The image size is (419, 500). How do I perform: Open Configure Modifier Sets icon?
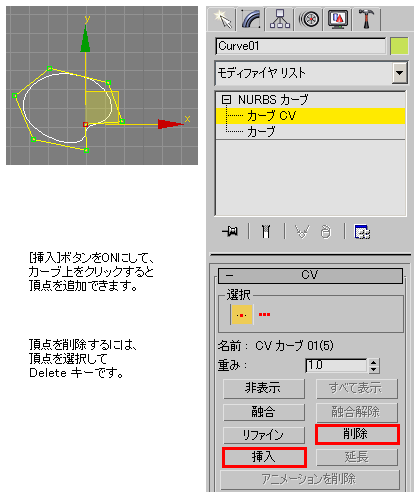point(362,232)
